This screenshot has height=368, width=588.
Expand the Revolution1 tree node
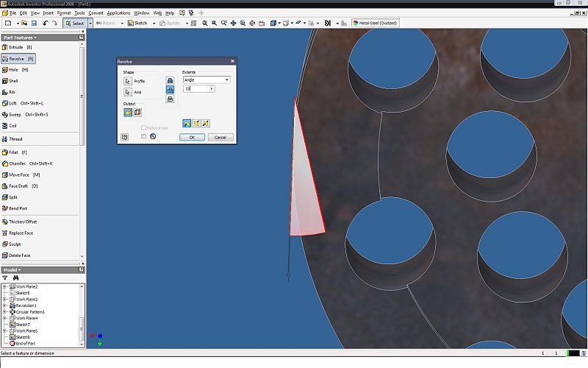click(x=4, y=305)
